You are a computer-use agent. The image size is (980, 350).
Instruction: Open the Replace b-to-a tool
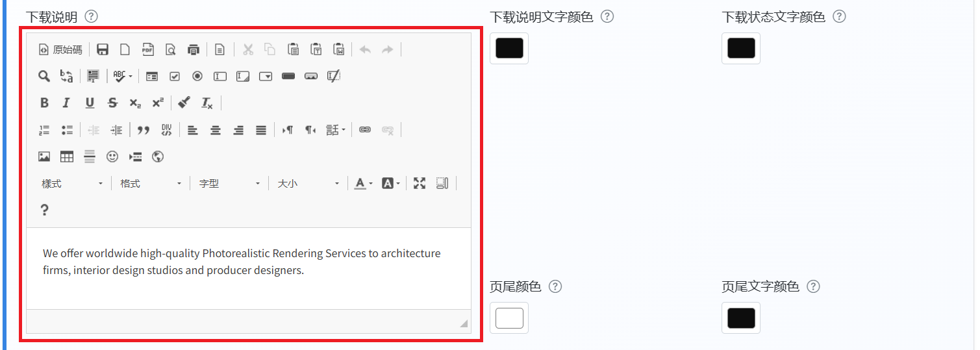click(66, 76)
